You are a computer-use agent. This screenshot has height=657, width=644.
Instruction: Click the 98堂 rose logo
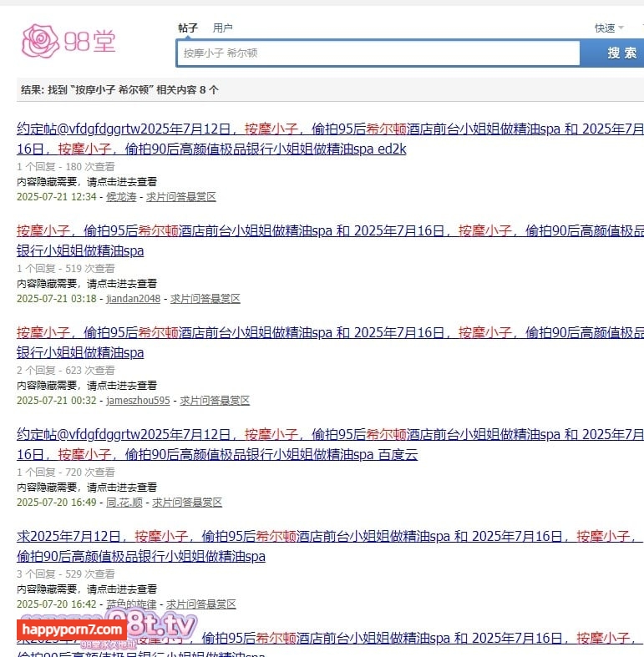[68, 41]
